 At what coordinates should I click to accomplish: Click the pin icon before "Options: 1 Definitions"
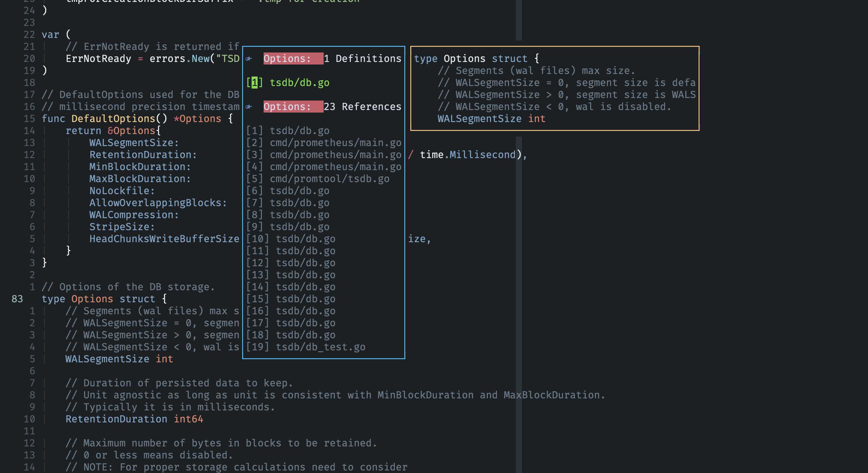point(248,58)
